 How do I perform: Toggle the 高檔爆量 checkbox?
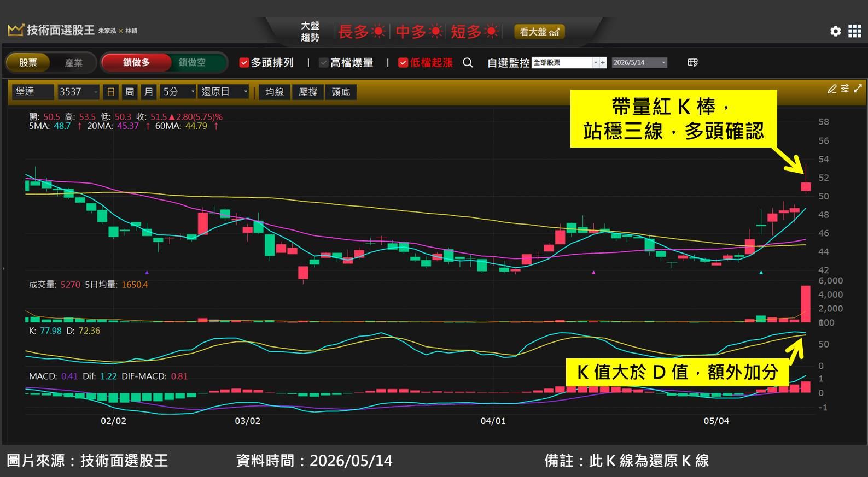coord(324,63)
